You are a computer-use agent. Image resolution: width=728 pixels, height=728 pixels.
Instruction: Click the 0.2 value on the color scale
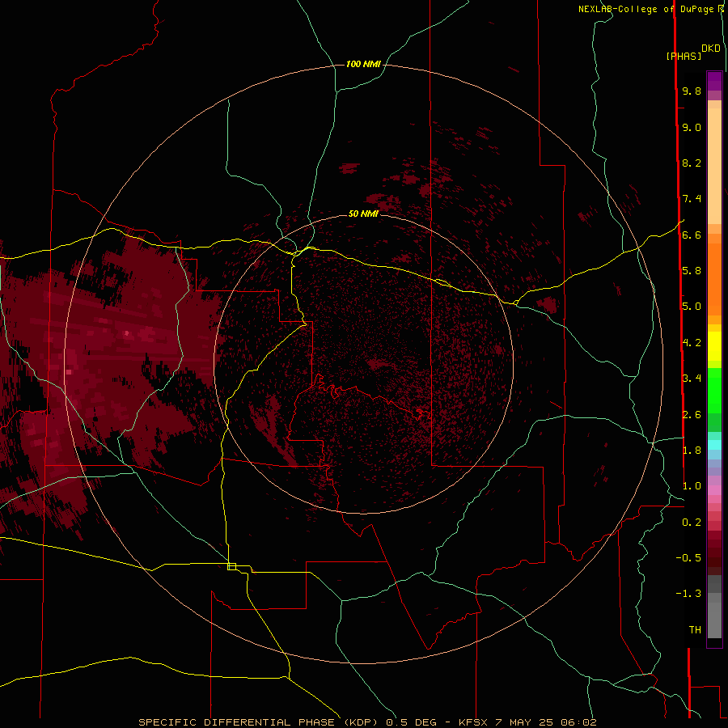coord(692,522)
